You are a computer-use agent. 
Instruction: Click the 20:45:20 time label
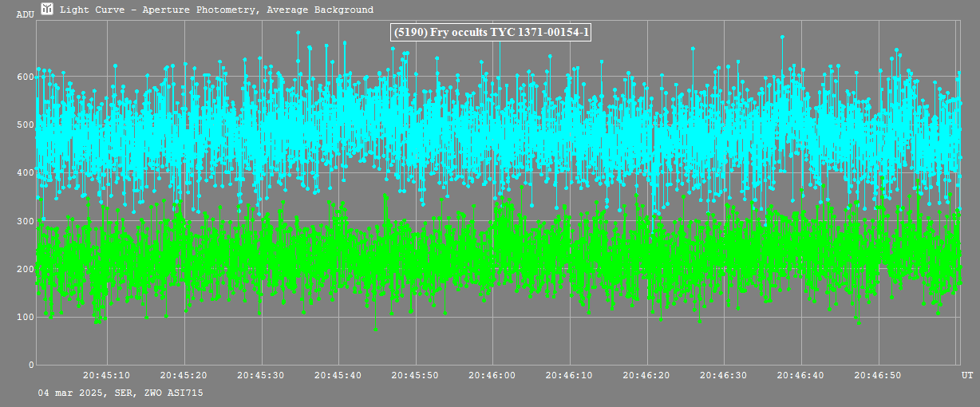click(x=184, y=374)
